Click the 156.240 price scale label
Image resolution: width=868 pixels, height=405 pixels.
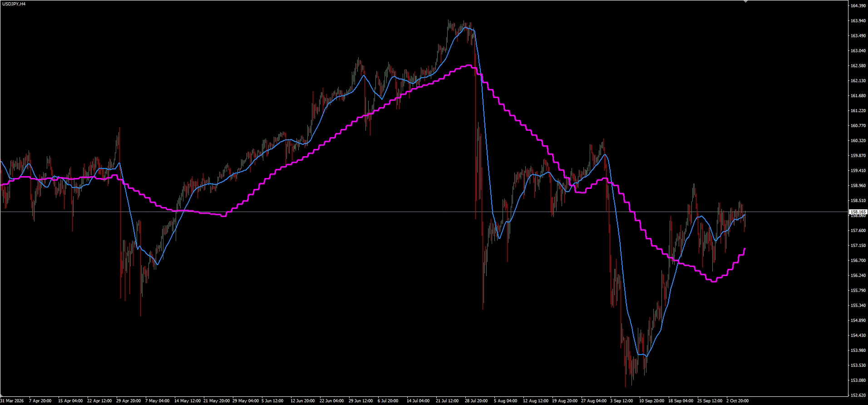pos(858,275)
